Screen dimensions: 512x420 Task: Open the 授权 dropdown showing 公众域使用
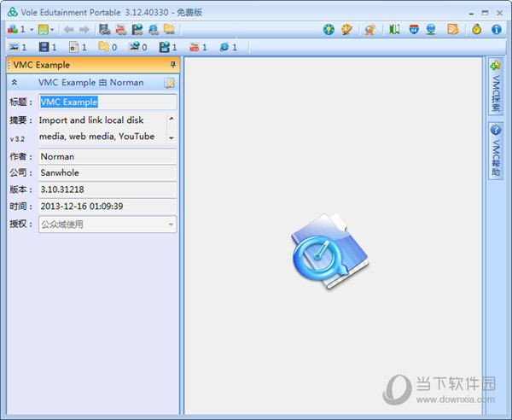(x=108, y=225)
